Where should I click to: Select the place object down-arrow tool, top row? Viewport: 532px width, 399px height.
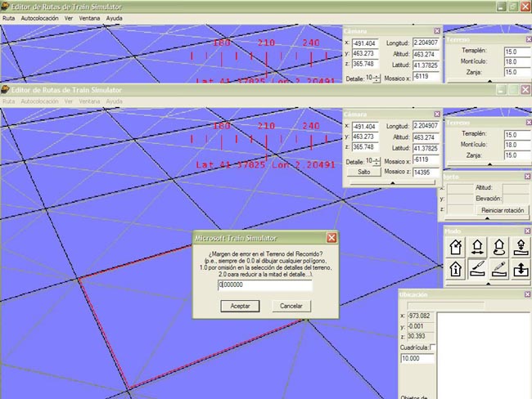[519, 247]
